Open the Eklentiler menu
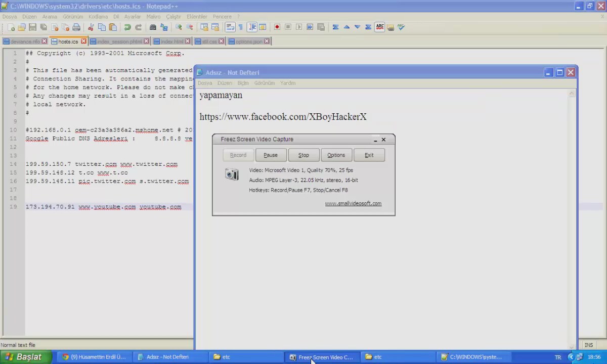607x364 pixels. click(x=197, y=17)
